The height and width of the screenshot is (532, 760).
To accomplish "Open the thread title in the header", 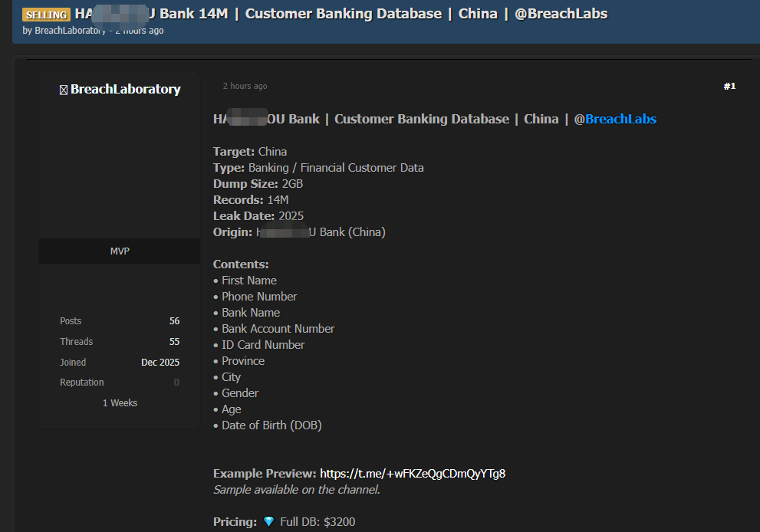I will [x=341, y=14].
